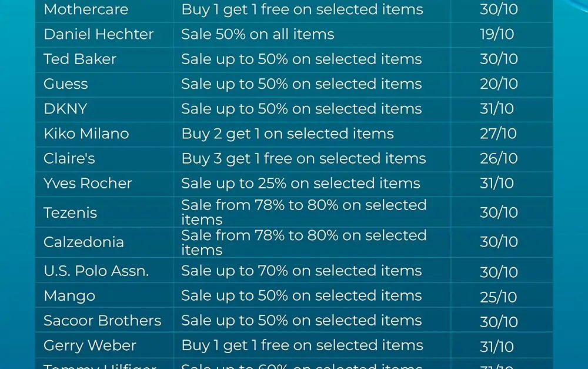Image resolution: width=588 pixels, height=369 pixels.
Task: Click Sale 50% on all items offer
Action: 258,34
